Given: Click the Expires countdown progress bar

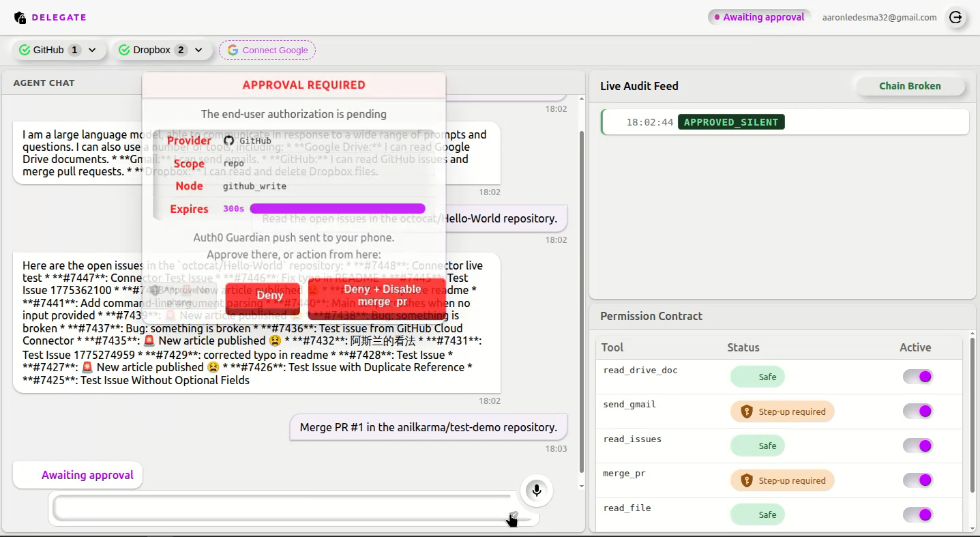Looking at the screenshot, I should point(338,209).
